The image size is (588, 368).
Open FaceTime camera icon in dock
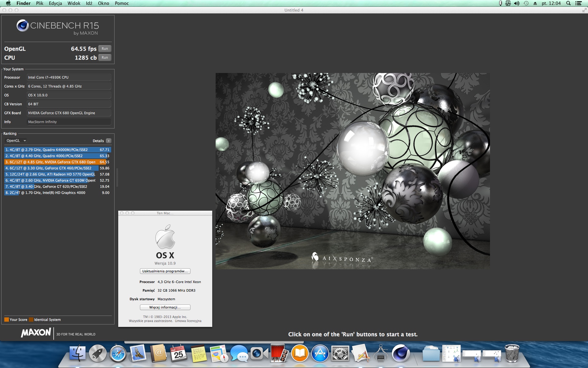pyautogui.click(x=259, y=353)
